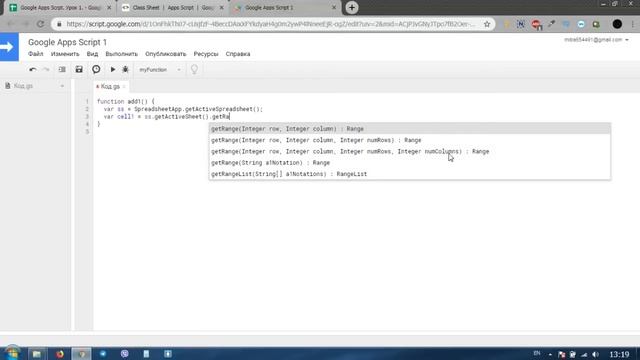This screenshot has height=360, width=640.
Task: Click the Chrome taskbar button
Action: coord(82,354)
